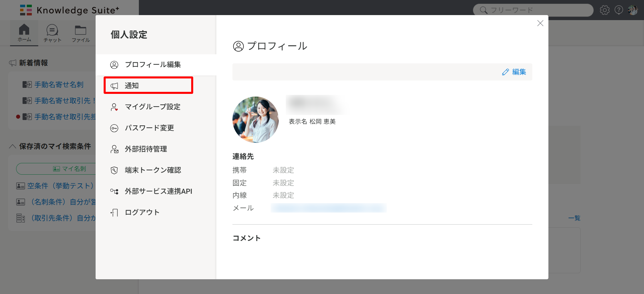
Task: Click ログアウト to sign out
Action: tap(142, 212)
